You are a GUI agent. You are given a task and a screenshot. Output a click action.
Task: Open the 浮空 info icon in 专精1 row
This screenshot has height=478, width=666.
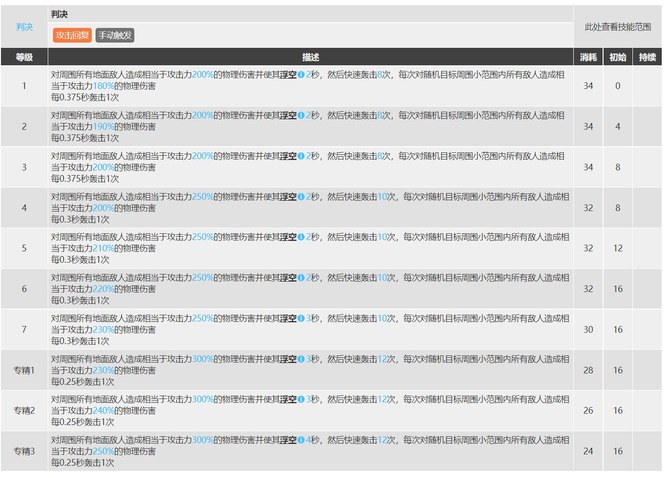click(x=300, y=359)
